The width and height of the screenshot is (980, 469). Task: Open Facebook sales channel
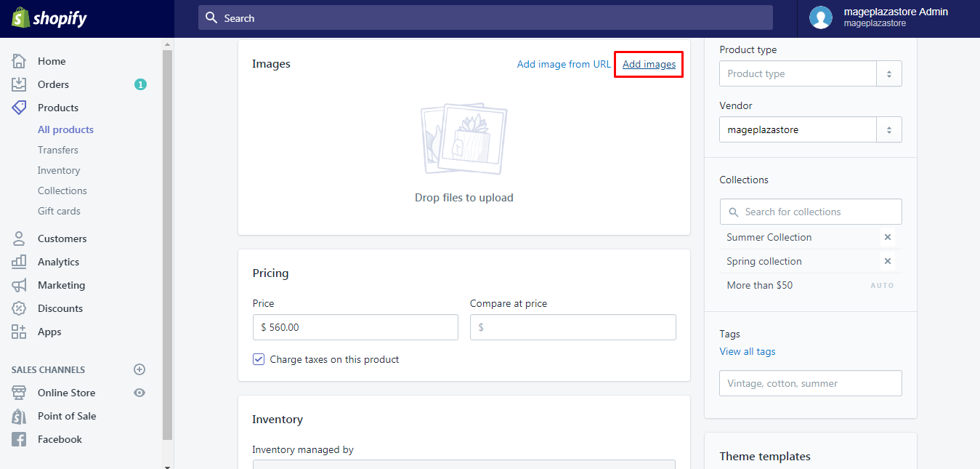(60, 439)
